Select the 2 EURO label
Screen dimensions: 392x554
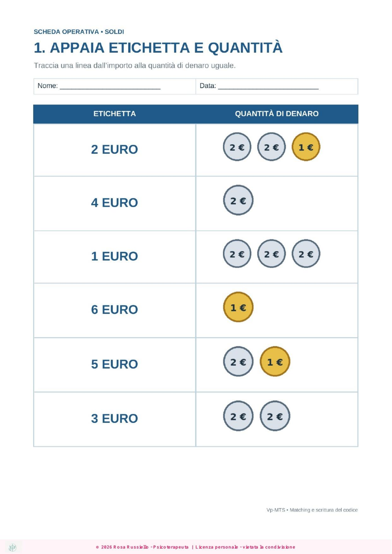pyautogui.click(x=114, y=149)
